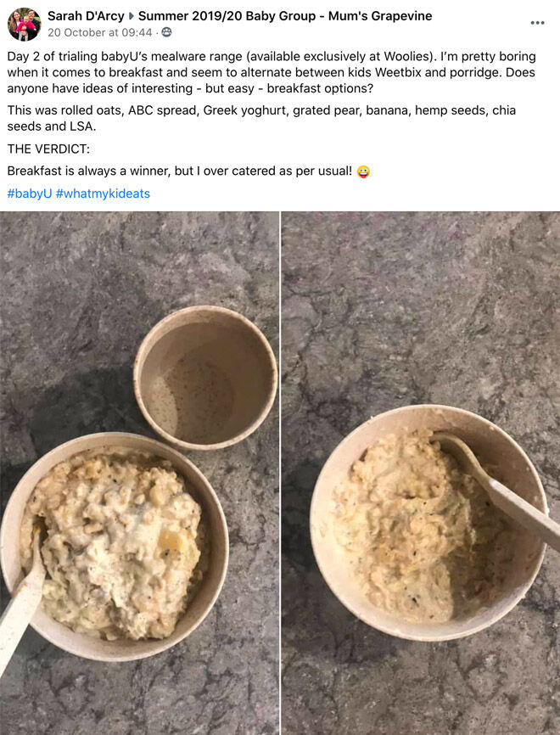Click the full porridge bowl in left photo
The width and height of the screenshot is (560, 735).
coord(114,546)
